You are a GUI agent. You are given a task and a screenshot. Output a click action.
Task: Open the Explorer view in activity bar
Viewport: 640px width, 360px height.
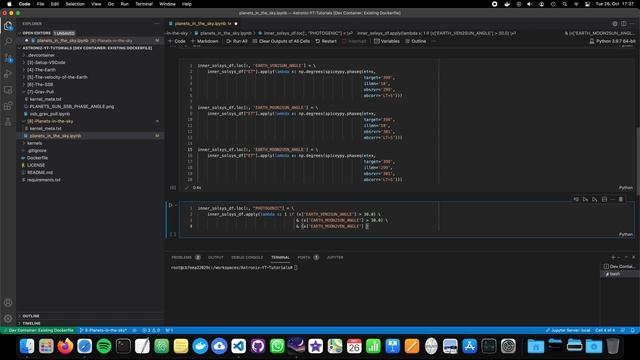[8, 26]
